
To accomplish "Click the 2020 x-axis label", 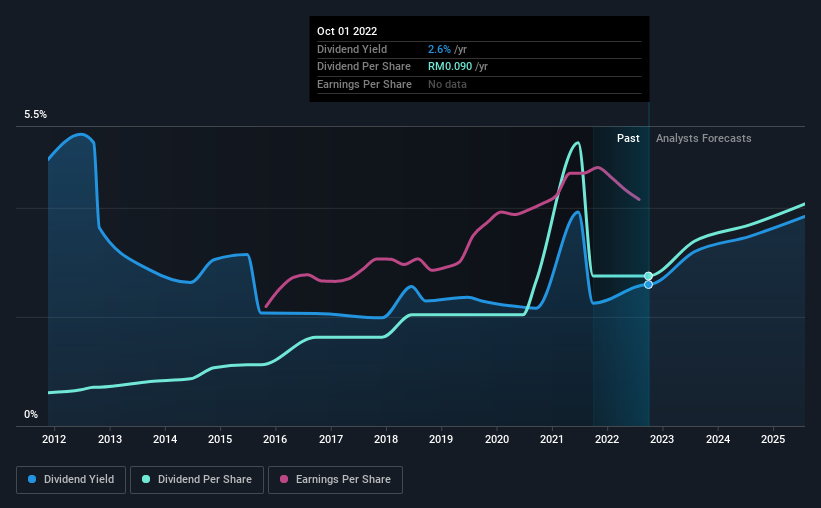I will tap(497, 439).
